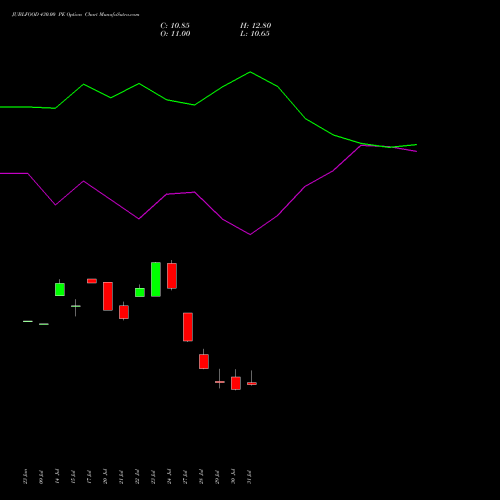Select the high value 'H: 12.80'

(x=256, y=26)
